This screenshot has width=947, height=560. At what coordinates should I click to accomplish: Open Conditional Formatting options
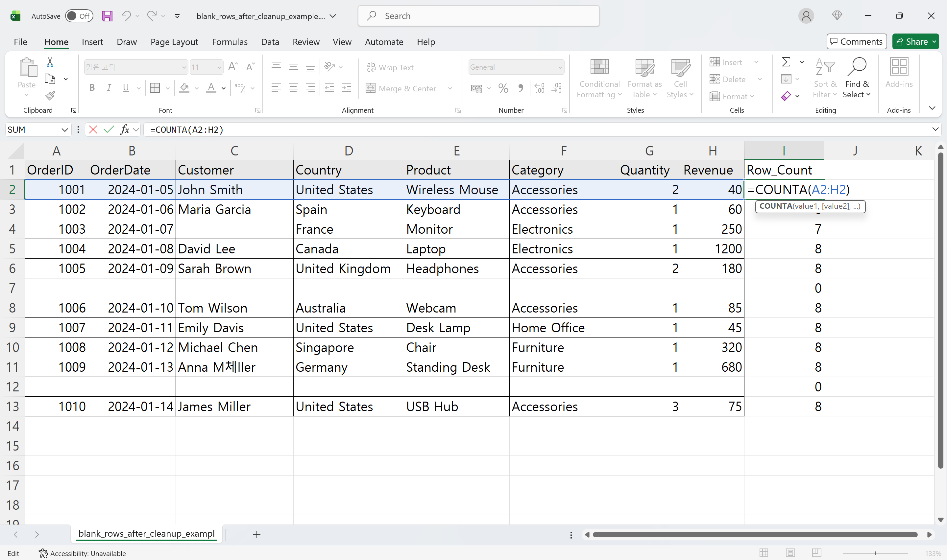(599, 77)
